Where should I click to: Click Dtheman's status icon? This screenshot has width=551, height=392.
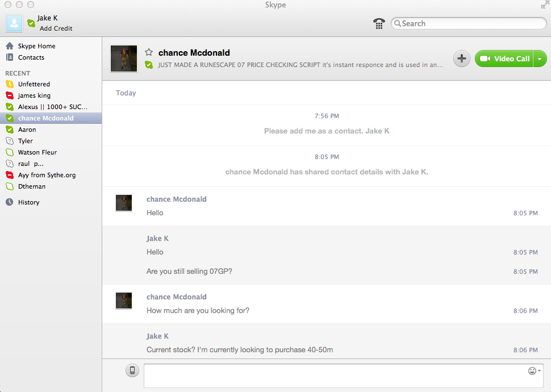point(10,186)
